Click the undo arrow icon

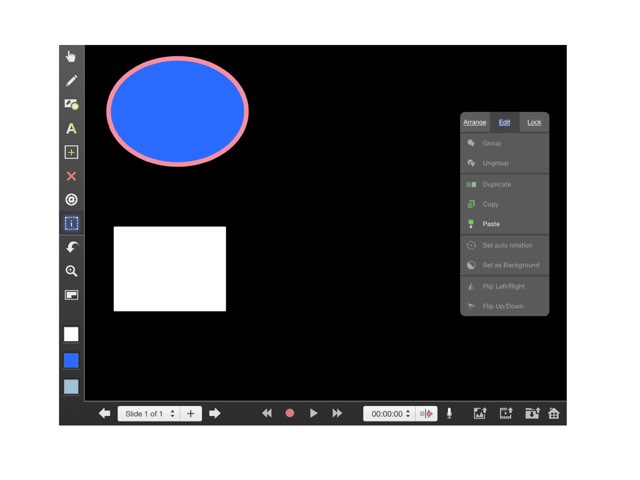(x=72, y=247)
